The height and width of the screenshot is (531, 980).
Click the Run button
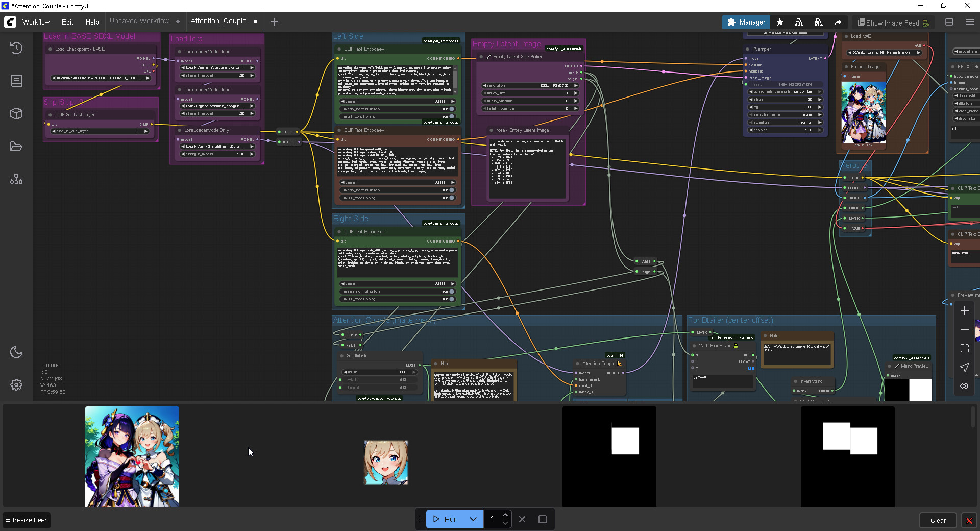[x=445, y=519]
